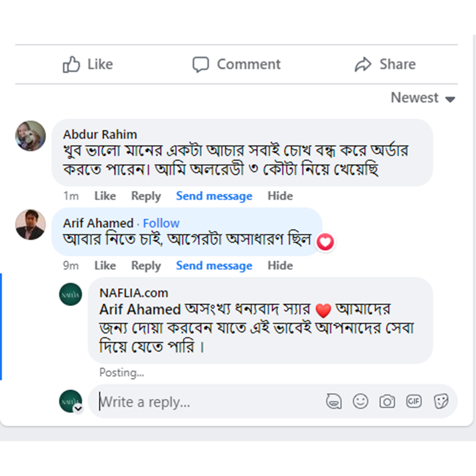Open the Newest comment sort dropdown
This screenshot has width=476, height=476.
[x=423, y=98]
